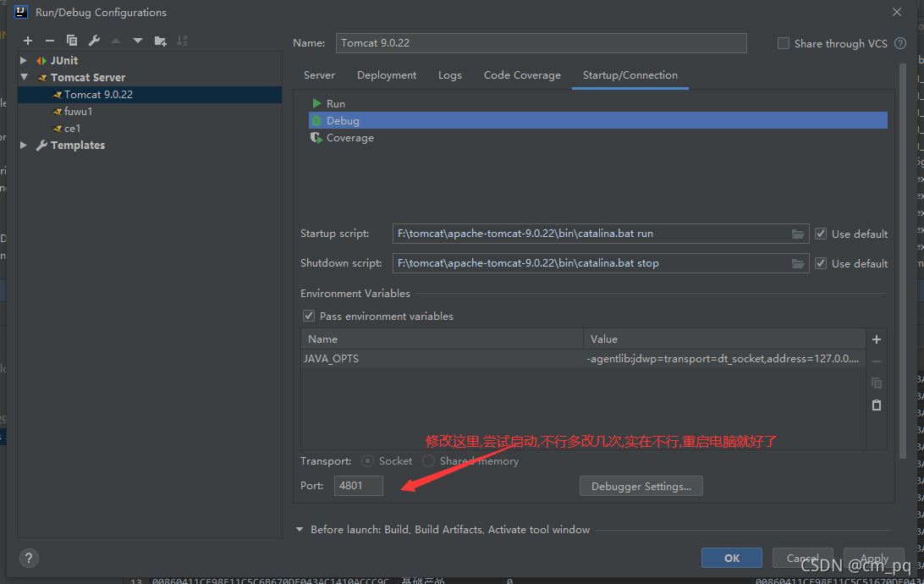Add an environment variable with plus icon
Viewport: 924px width, 584px height.
point(877,339)
